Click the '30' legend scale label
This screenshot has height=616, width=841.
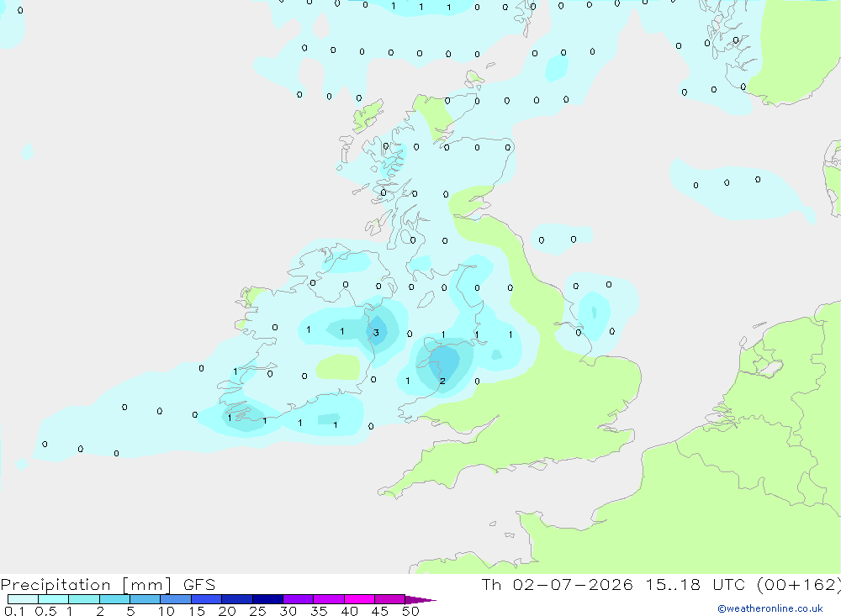tap(288, 611)
